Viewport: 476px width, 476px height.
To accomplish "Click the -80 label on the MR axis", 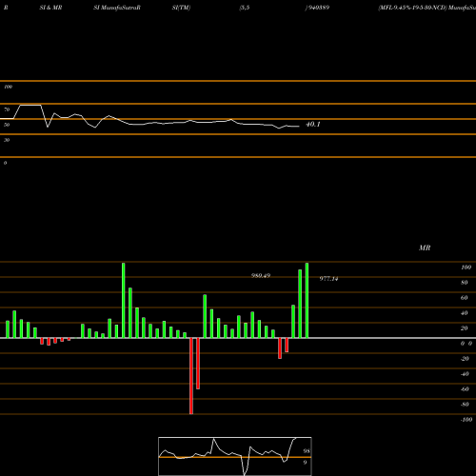I will [465, 405].
